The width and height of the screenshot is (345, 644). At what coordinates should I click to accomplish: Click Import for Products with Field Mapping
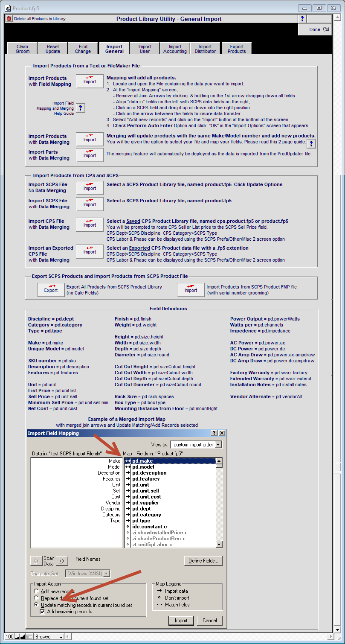click(90, 81)
